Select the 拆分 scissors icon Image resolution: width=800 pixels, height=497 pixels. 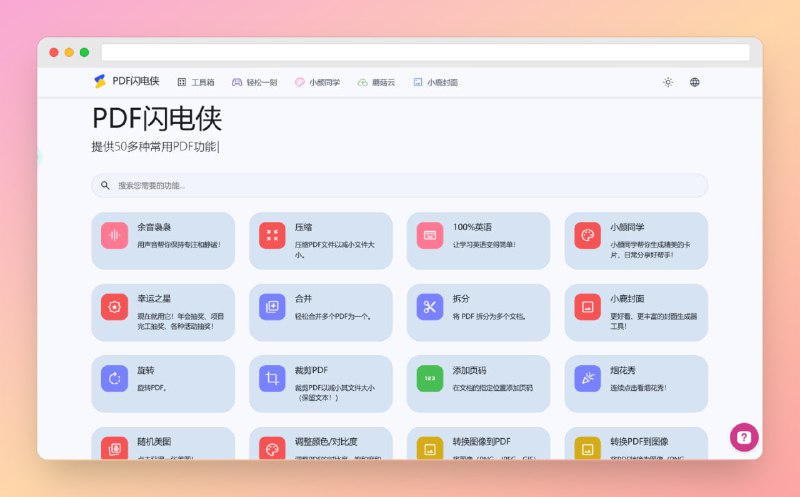(x=430, y=307)
